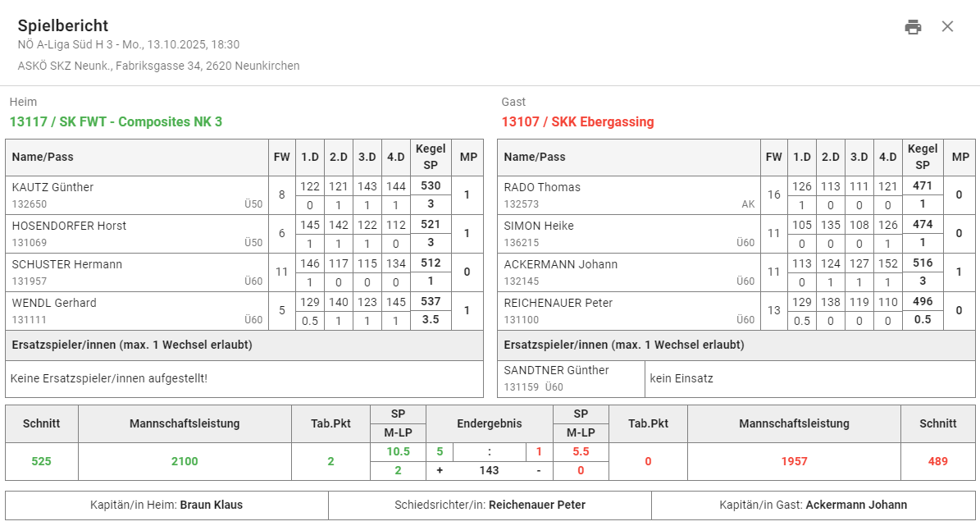Click Schiedsrichter/in Reichenauer Peter
980x526 pixels.
coord(490,505)
